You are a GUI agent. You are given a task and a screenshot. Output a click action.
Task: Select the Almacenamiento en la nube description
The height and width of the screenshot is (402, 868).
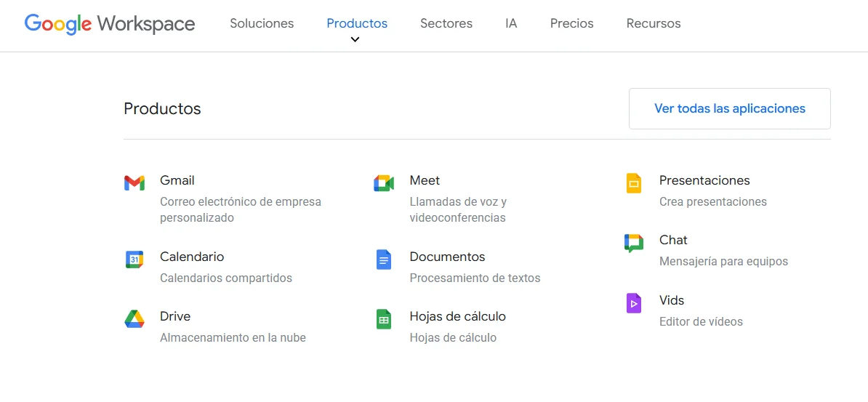[x=233, y=337]
